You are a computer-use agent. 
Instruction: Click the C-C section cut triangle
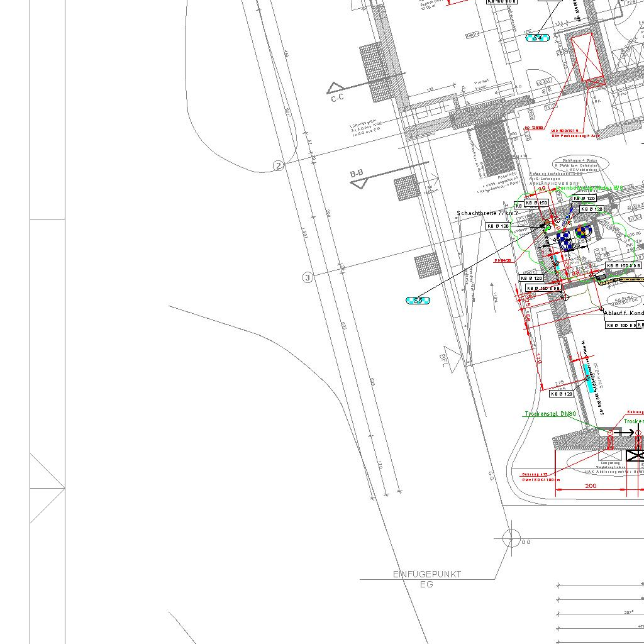[x=335, y=87]
